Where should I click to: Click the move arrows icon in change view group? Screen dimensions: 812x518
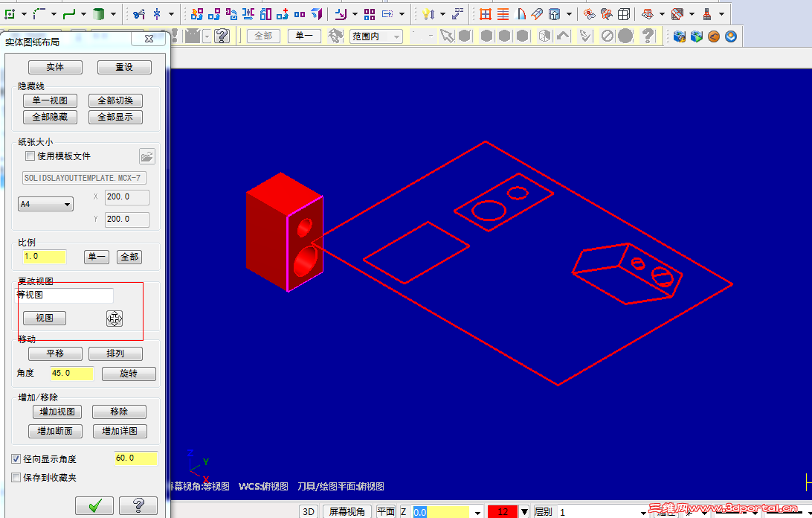click(115, 319)
